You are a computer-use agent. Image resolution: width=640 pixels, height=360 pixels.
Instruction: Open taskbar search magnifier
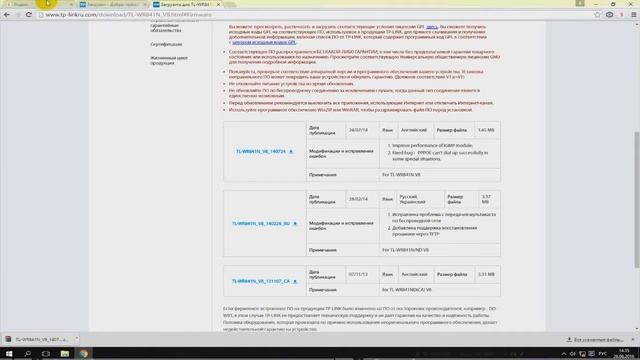28,353
